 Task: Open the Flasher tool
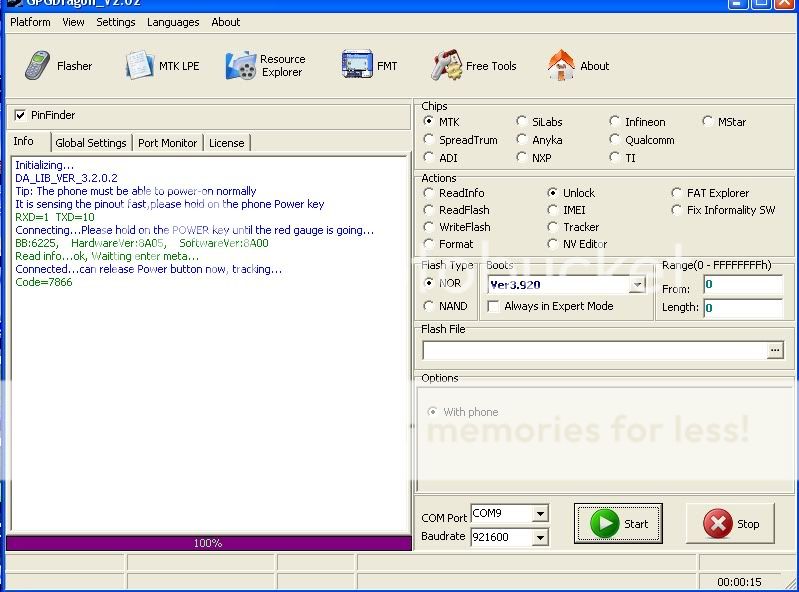(58, 66)
